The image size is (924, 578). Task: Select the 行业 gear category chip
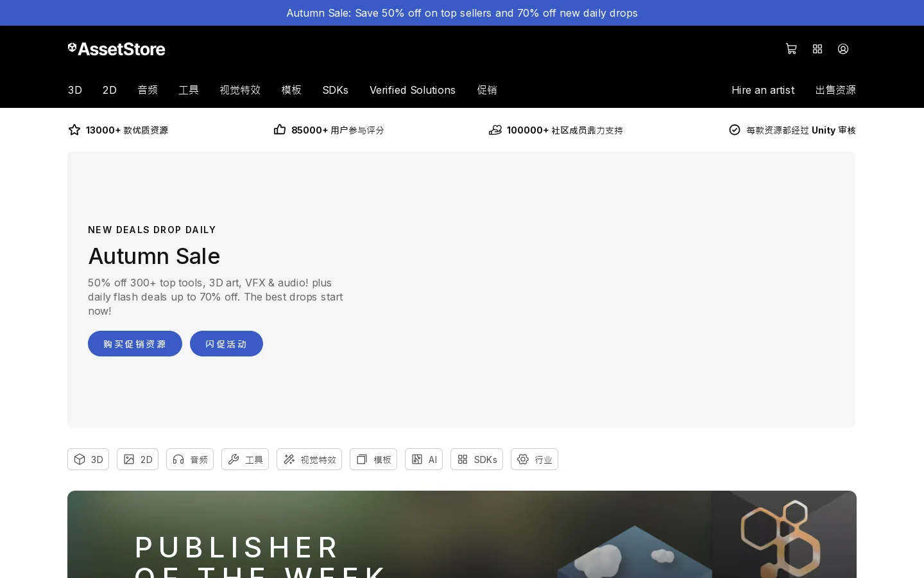coord(535,459)
